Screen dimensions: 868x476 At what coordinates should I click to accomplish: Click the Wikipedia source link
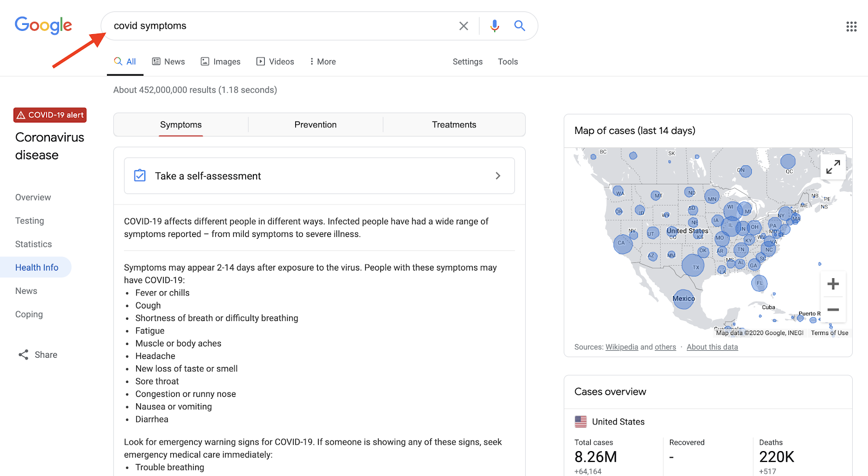pyautogui.click(x=622, y=347)
